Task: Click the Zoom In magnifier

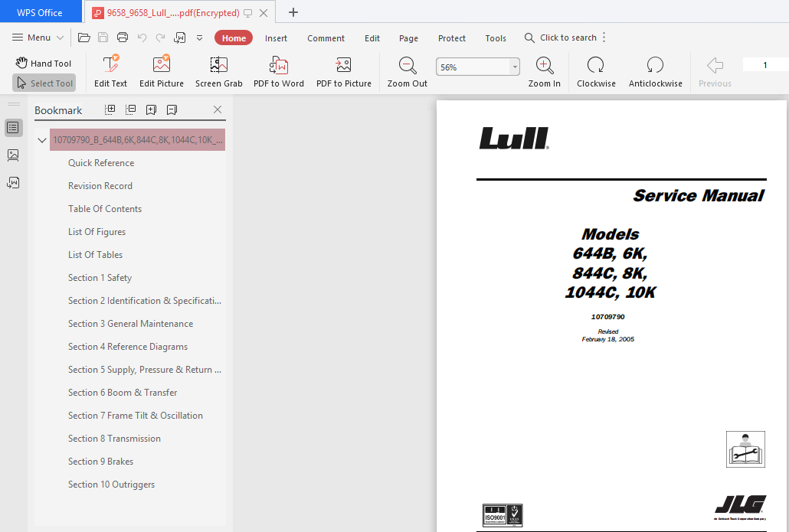Action: [x=545, y=71]
